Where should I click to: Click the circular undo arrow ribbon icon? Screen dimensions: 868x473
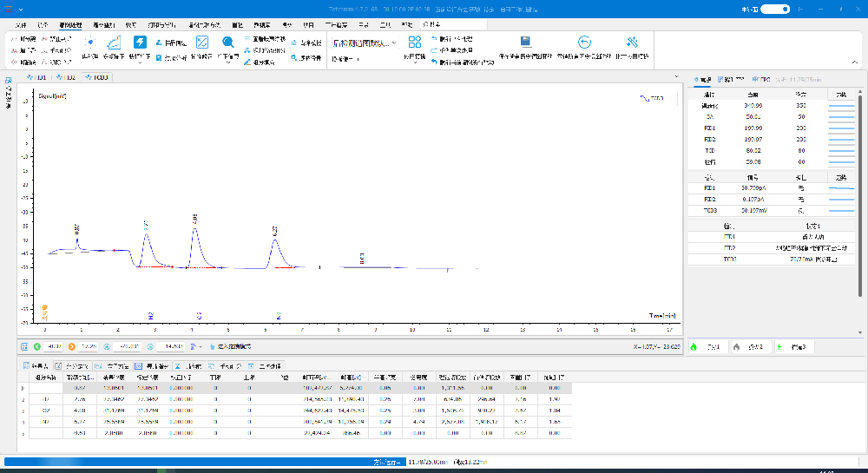coord(584,42)
